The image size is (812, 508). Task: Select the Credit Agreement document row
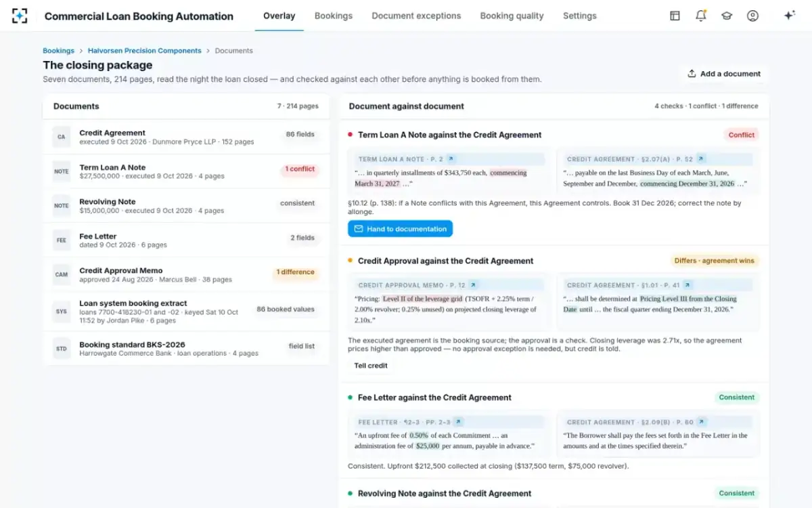coord(186,137)
